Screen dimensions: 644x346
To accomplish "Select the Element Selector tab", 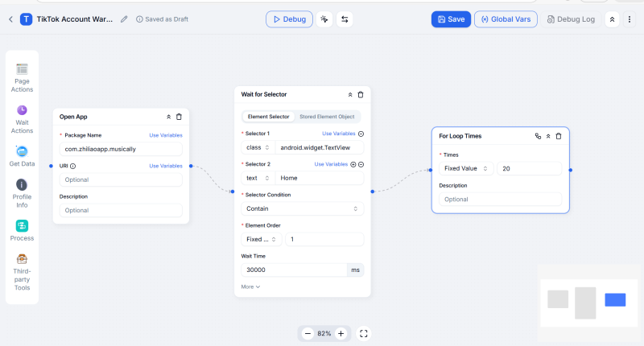I will 268,117.
